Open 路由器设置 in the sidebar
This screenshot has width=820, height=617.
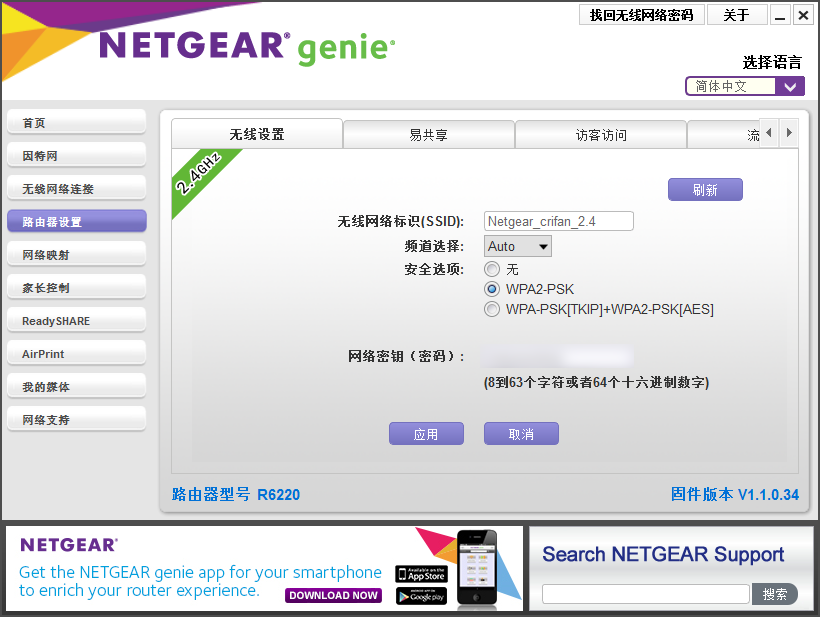(76, 221)
